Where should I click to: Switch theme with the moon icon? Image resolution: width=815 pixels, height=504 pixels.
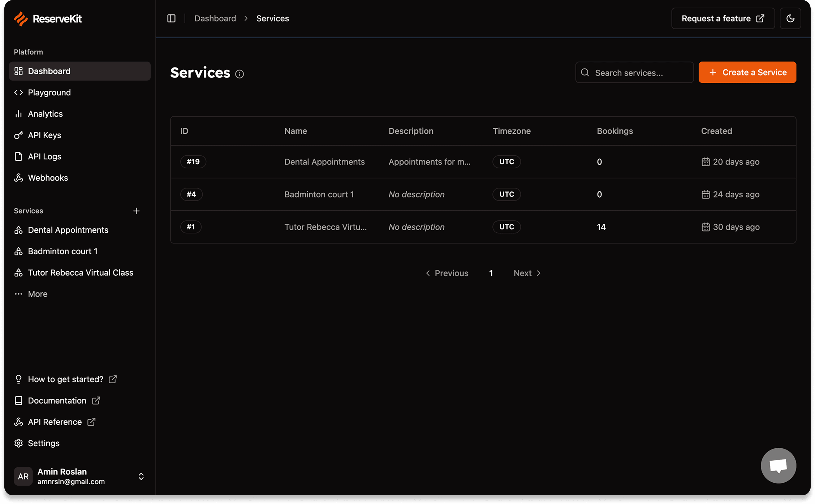click(790, 18)
